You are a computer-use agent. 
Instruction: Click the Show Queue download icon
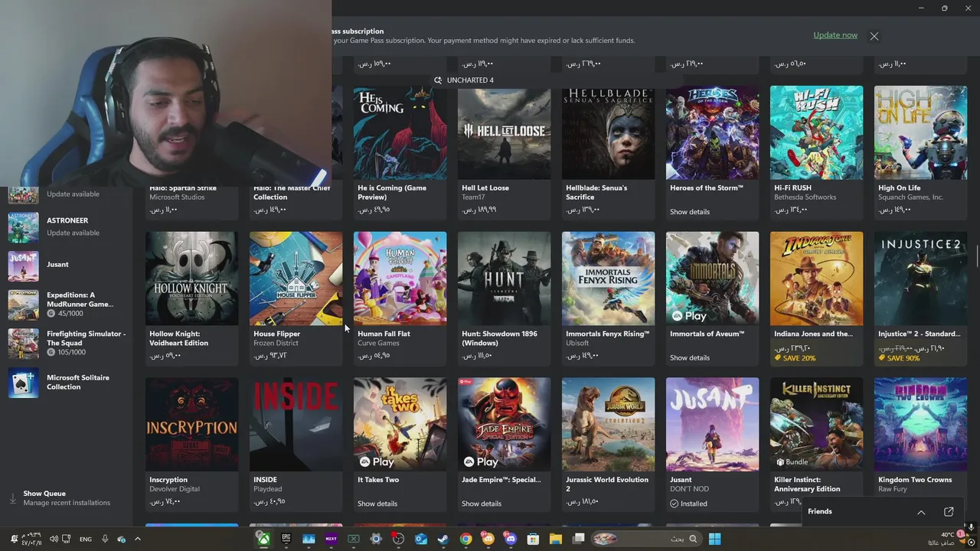coord(12,498)
